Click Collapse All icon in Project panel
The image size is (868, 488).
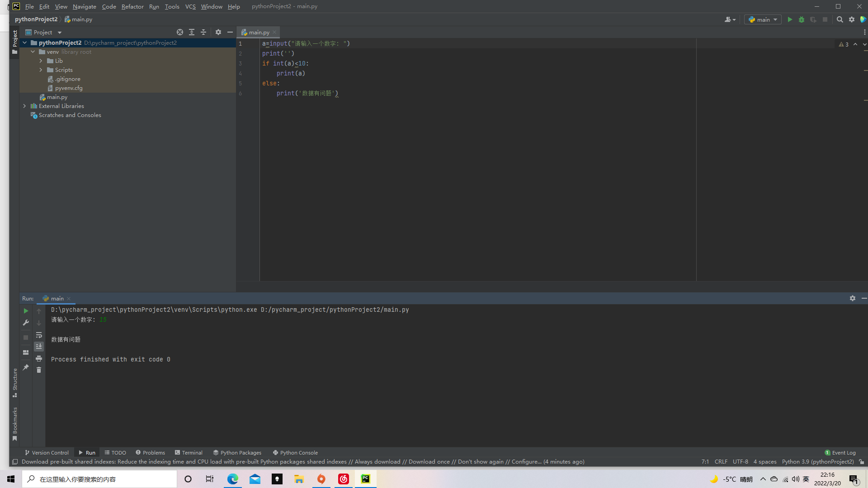203,32
